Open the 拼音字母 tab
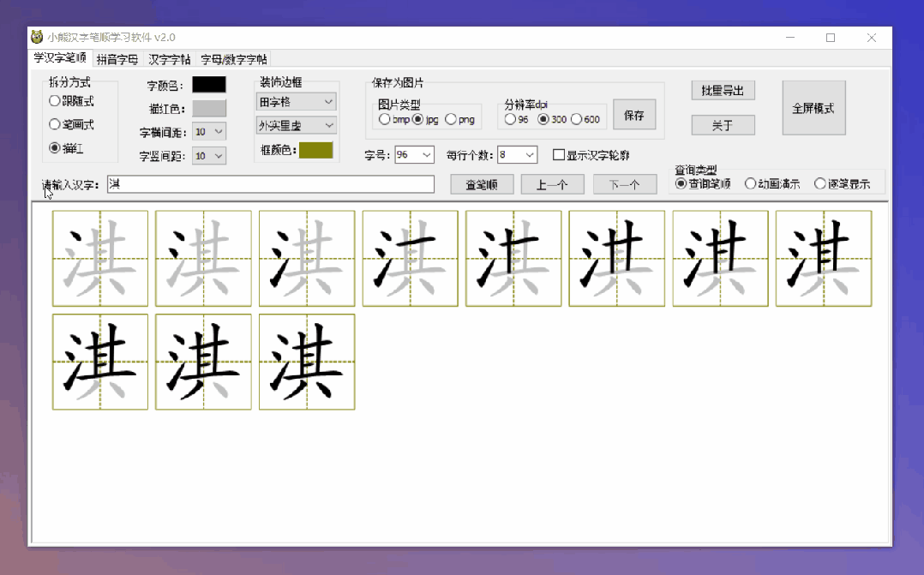This screenshot has height=575, width=924. [x=117, y=59]
